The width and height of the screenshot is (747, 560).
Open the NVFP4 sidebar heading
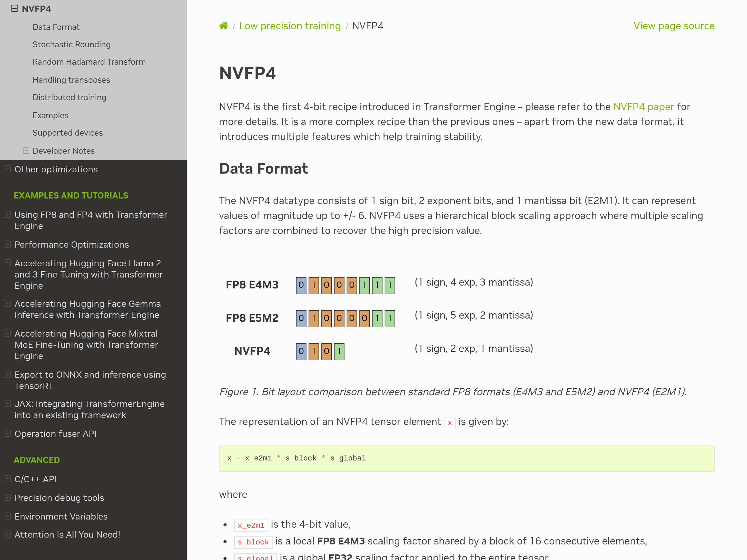click(x=36, y=9)
